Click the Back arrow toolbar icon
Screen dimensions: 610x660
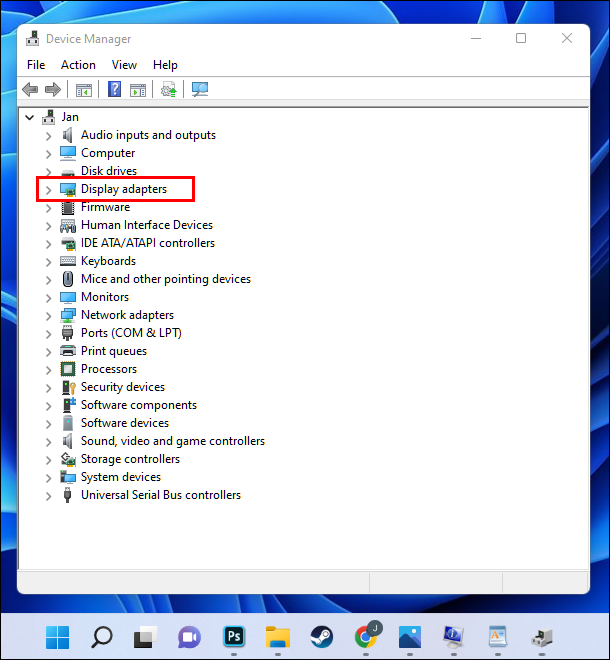30,89
